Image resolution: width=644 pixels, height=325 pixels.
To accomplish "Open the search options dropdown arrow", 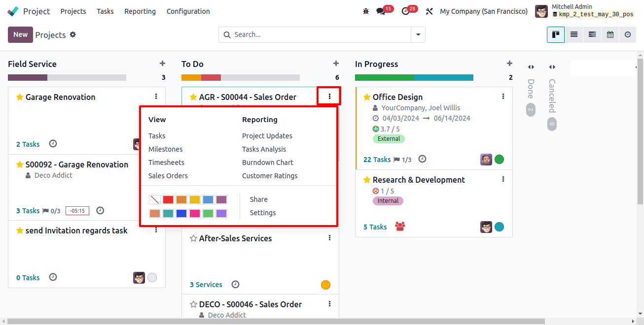I will pyautogui.click(x=418, y=34).
